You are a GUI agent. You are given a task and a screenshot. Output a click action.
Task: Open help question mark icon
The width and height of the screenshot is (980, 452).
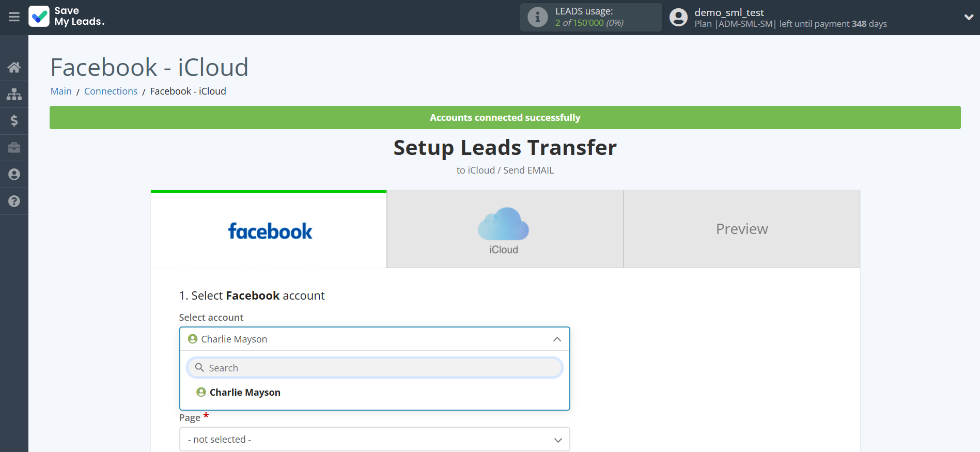(14, 201)
